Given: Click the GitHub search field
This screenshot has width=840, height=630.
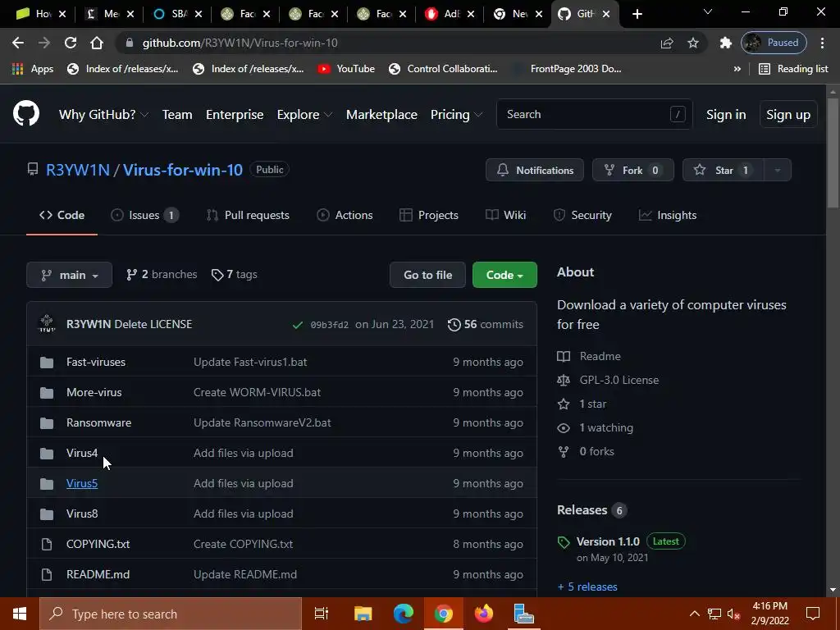Looking at the screenshot, I should 594,114.
